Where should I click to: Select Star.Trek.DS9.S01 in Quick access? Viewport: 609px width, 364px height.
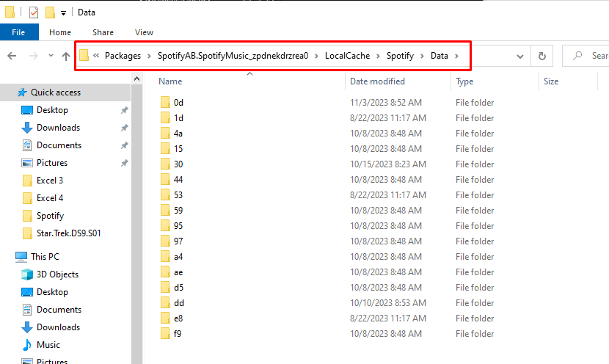pos(68,233)
